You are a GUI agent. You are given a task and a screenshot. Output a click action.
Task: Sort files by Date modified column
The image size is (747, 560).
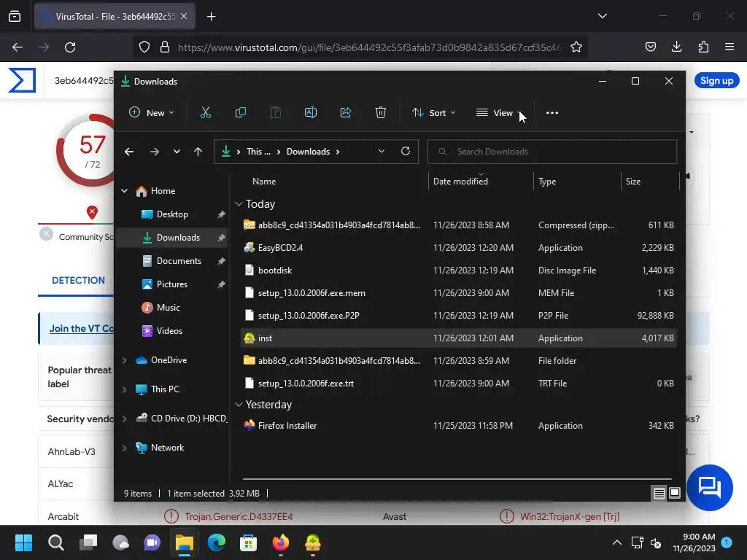[460, 182]
